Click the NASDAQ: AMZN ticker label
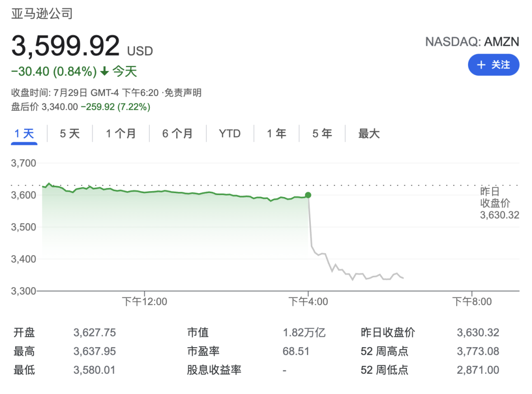This screenshot has width=532, height=394. pyautogui.click(x=472, y=41)
